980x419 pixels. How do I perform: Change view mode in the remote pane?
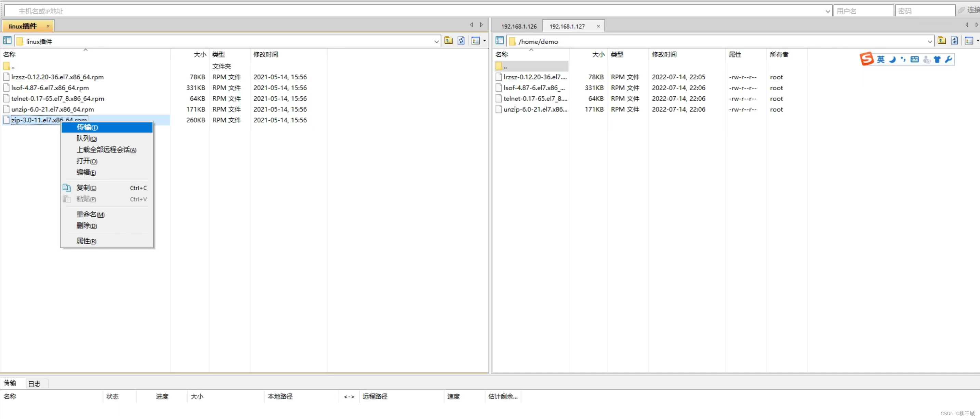[969, 40]
